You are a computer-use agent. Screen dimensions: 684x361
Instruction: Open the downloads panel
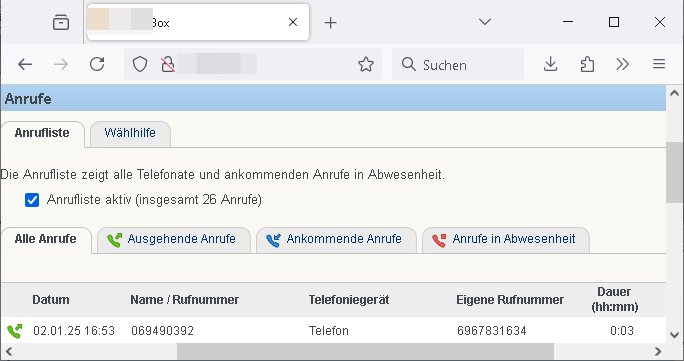551,65
